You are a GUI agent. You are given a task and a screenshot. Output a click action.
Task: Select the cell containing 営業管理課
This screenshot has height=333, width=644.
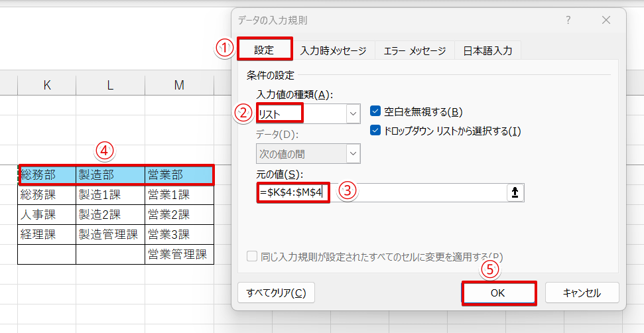tap(179, 254)
